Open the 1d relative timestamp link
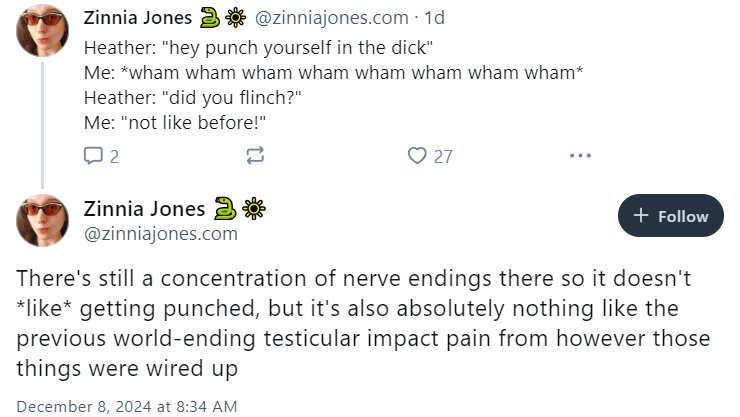Screen dimensions: 740x417 [434, 18]
